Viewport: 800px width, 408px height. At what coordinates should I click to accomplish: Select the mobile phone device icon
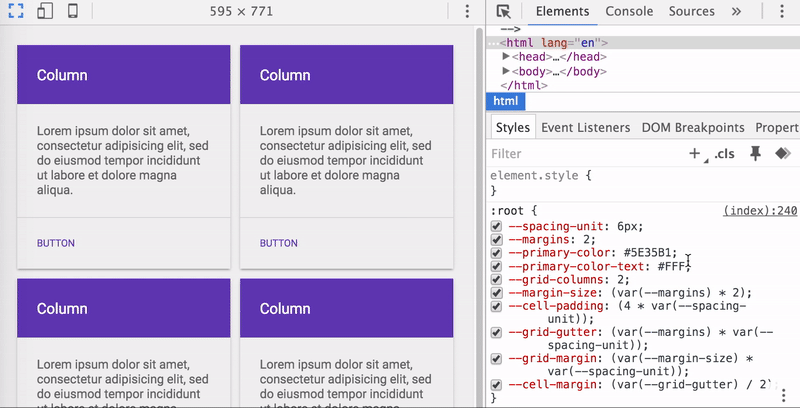73,11
